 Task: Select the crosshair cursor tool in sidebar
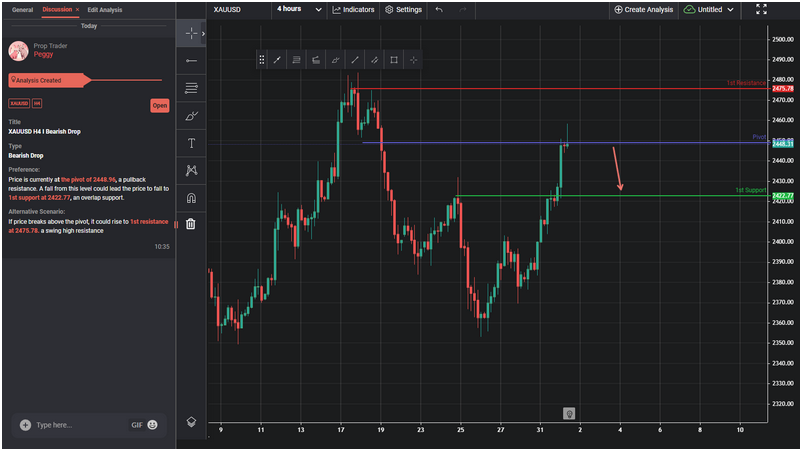tap(191, 33)
